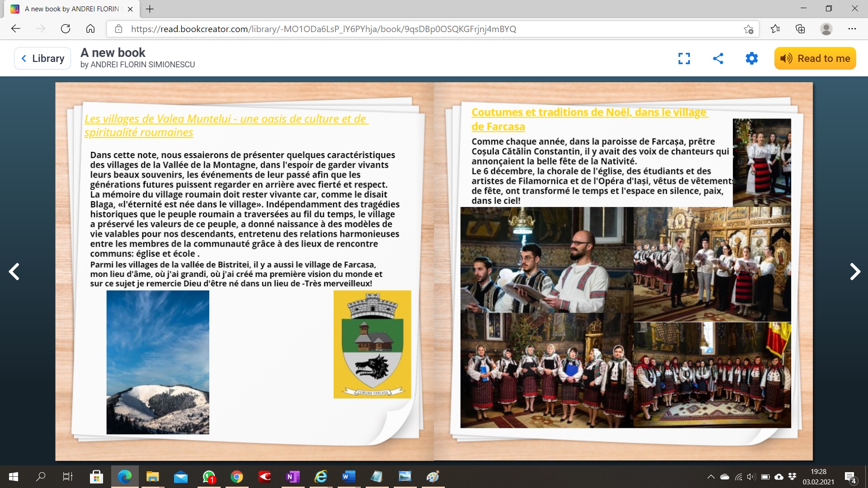Click the snowy mountain photo
The height and width of the screenshot is (488, 868).
(158, 362)
